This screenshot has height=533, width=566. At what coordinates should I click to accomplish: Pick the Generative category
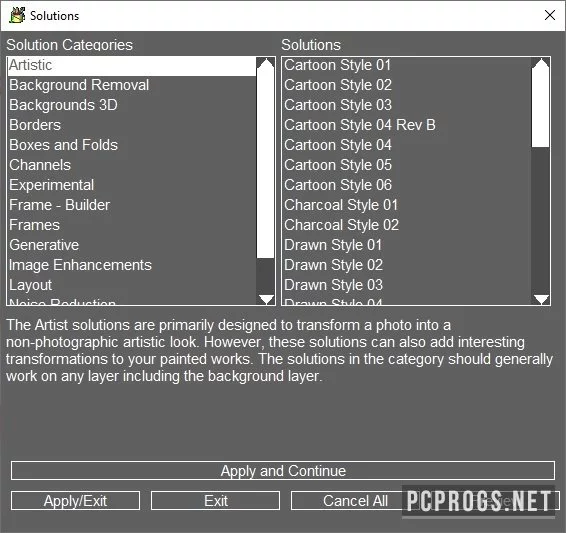click(131, 245)
